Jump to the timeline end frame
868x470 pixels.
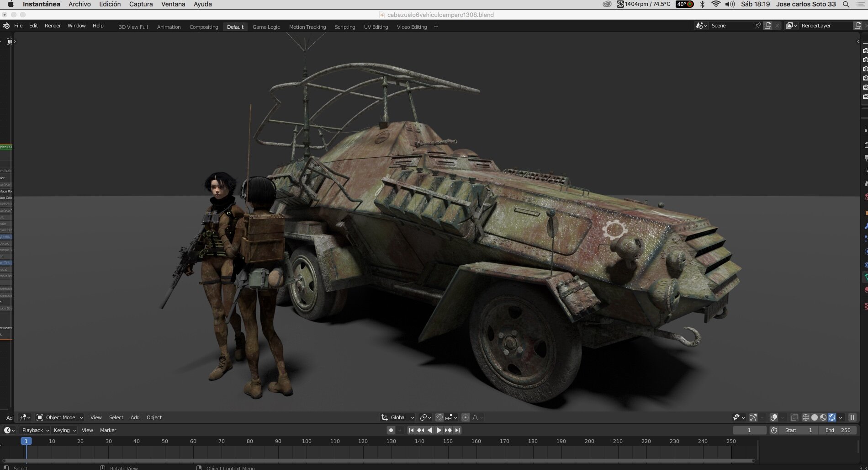tap(457, 430)
